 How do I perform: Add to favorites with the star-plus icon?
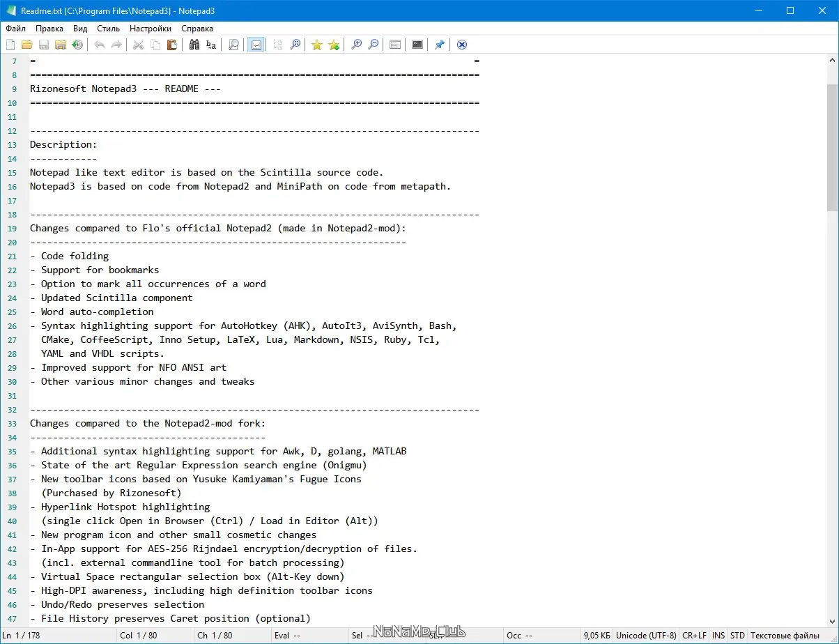334,45
